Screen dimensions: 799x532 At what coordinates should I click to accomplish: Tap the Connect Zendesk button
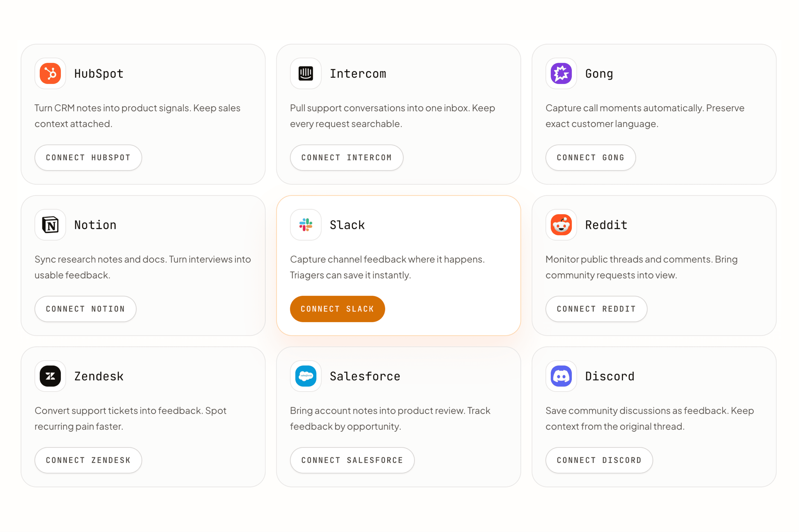click(x=88, y=460)
